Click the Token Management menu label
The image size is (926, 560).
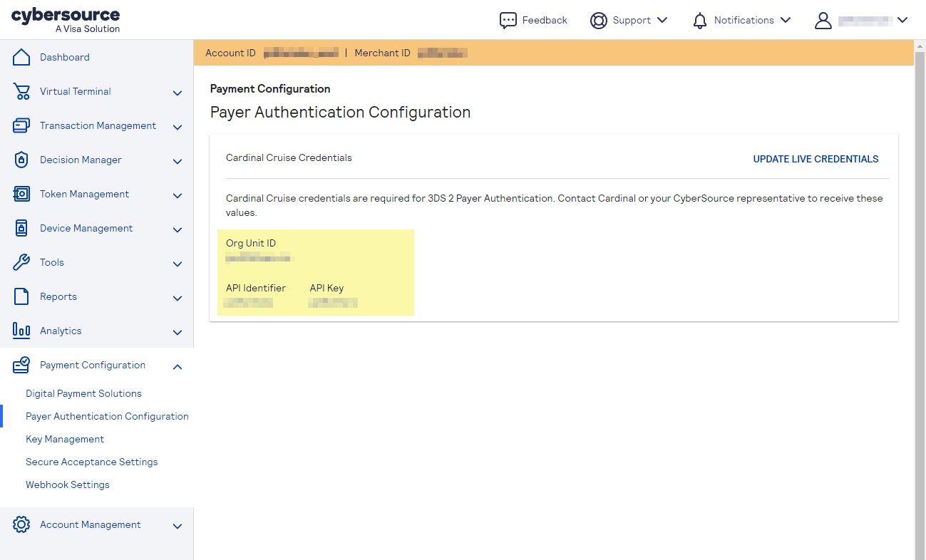click(84, 194)
